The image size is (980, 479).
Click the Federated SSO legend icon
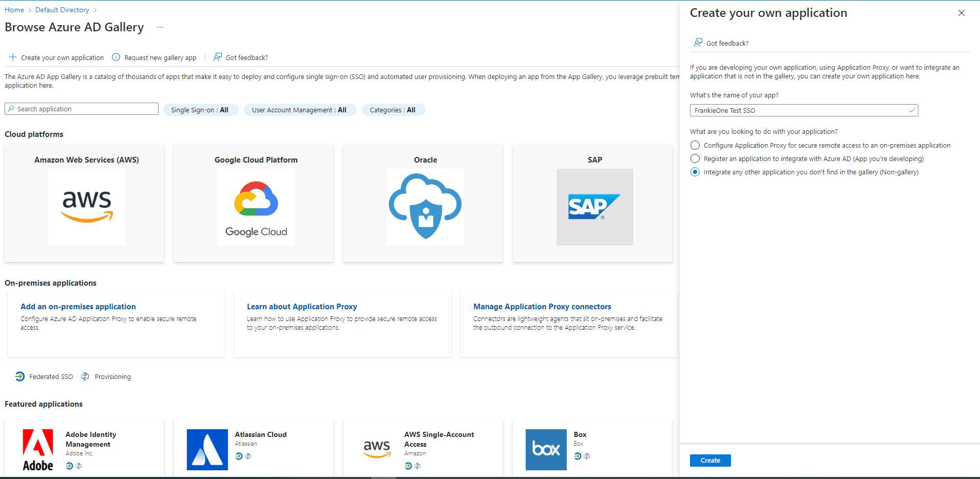20,376
